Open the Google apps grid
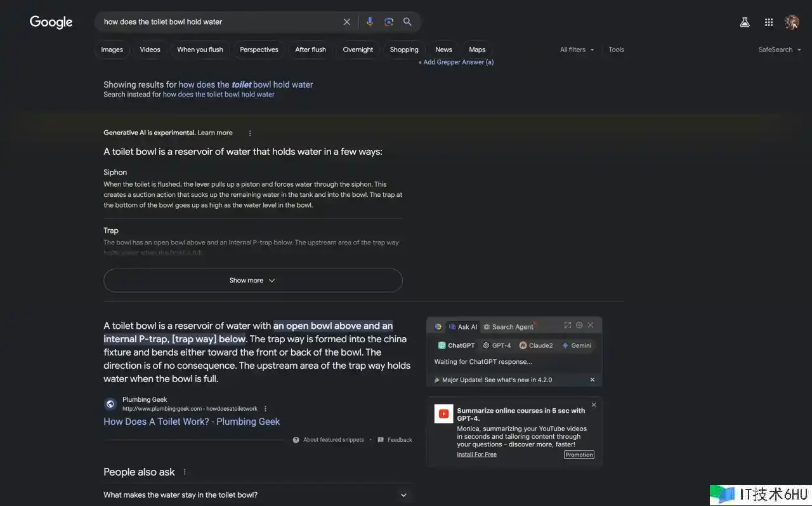The image size is (812, 506). click(x=769, y=22)
